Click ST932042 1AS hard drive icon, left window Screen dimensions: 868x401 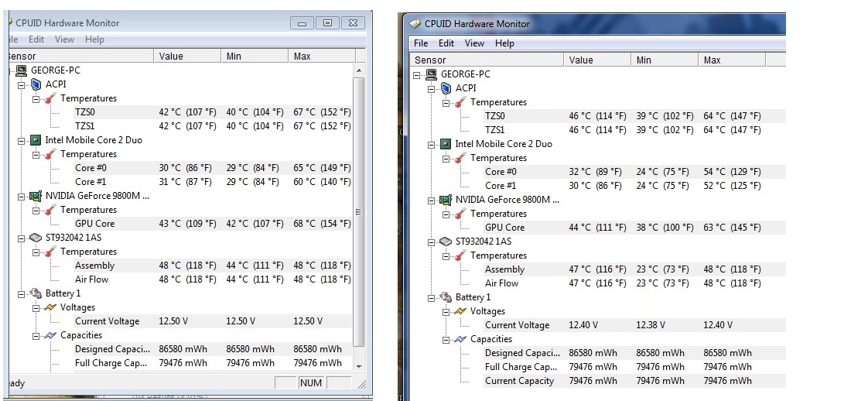point(36,238)
